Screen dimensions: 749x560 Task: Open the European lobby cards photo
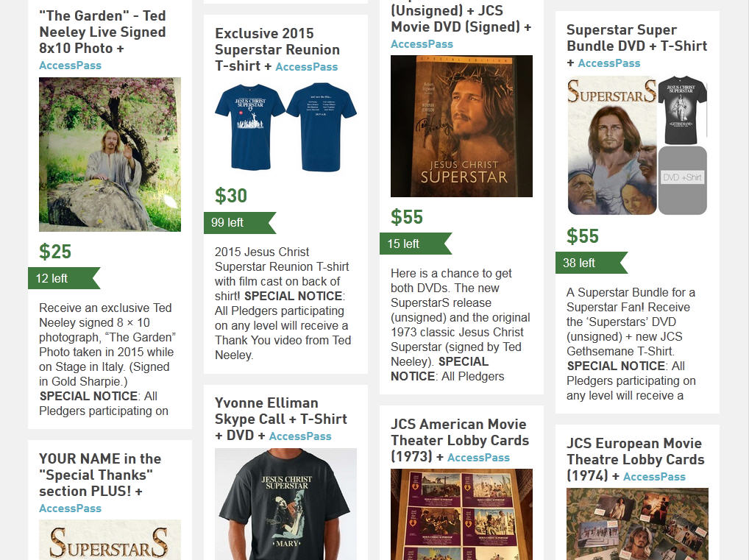click(x=637, y=524)
